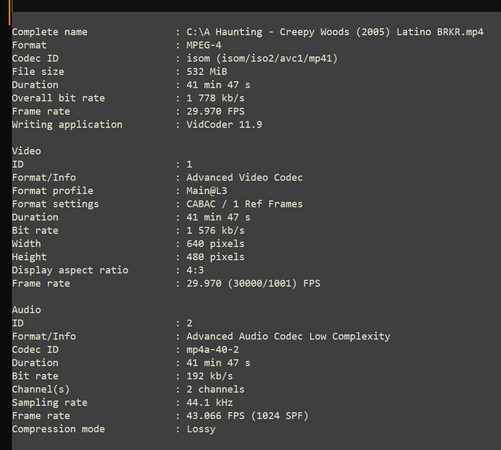Click the Sampling rate 44.1 kHz value
The width and height of the screenshot is (501, 450).
click(209, 402)
